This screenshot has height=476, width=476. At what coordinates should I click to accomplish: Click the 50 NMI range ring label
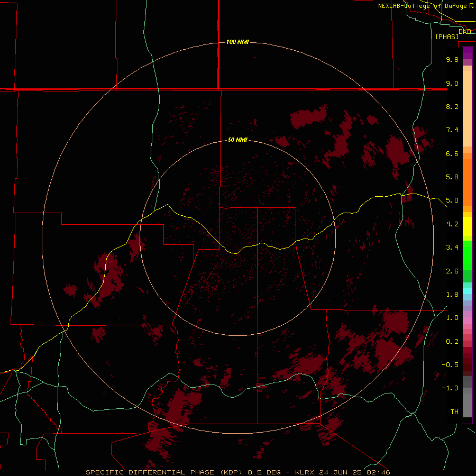pos(237,140)
